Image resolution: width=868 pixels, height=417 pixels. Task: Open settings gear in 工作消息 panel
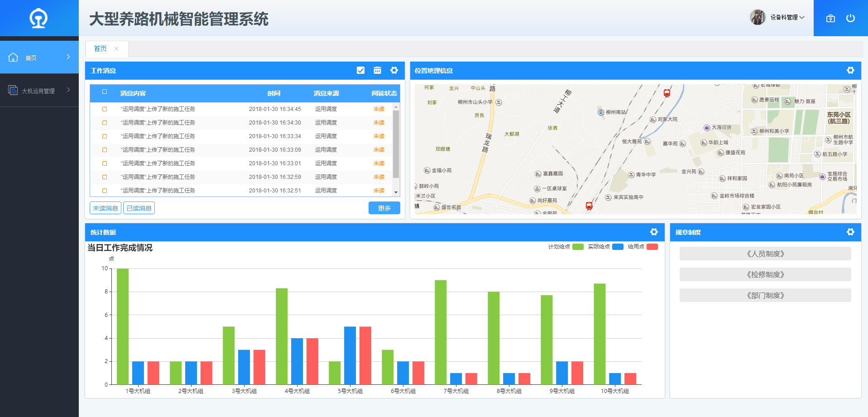coord(394,70)
